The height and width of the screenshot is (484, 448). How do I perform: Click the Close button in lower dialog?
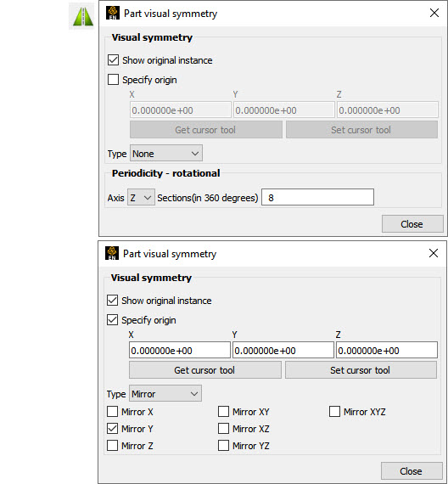[412, 470]
